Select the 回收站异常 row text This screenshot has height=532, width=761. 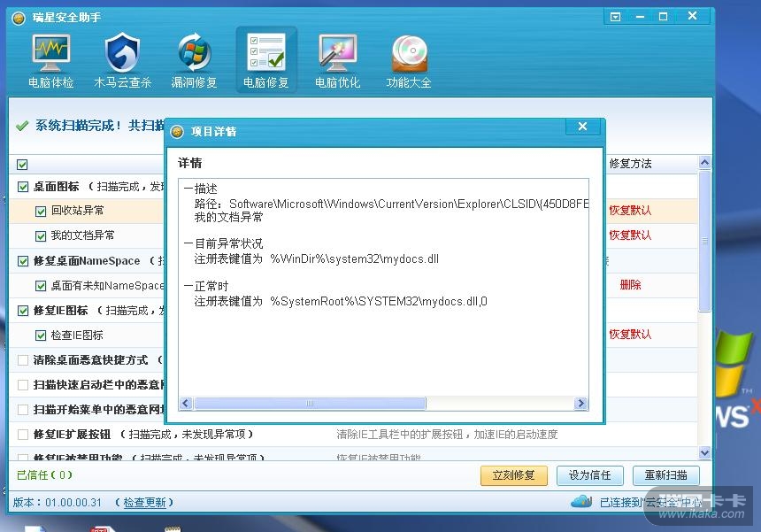77,210
